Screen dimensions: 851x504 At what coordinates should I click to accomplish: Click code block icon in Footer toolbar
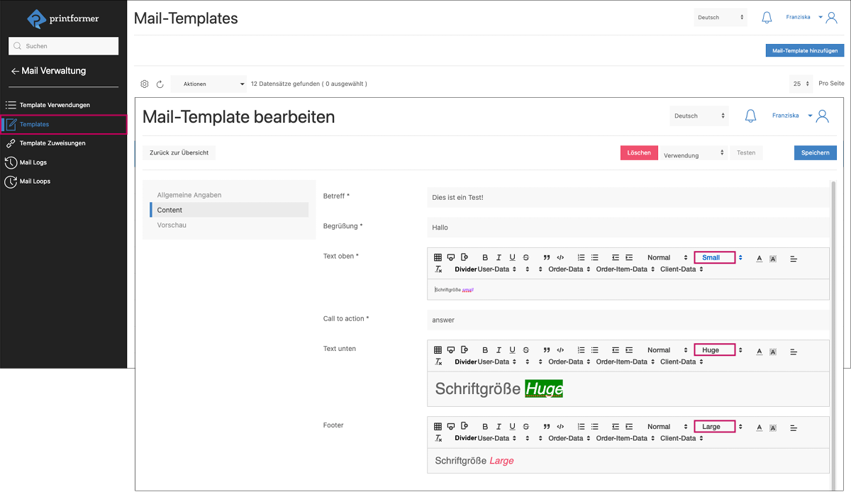point(560,427)
